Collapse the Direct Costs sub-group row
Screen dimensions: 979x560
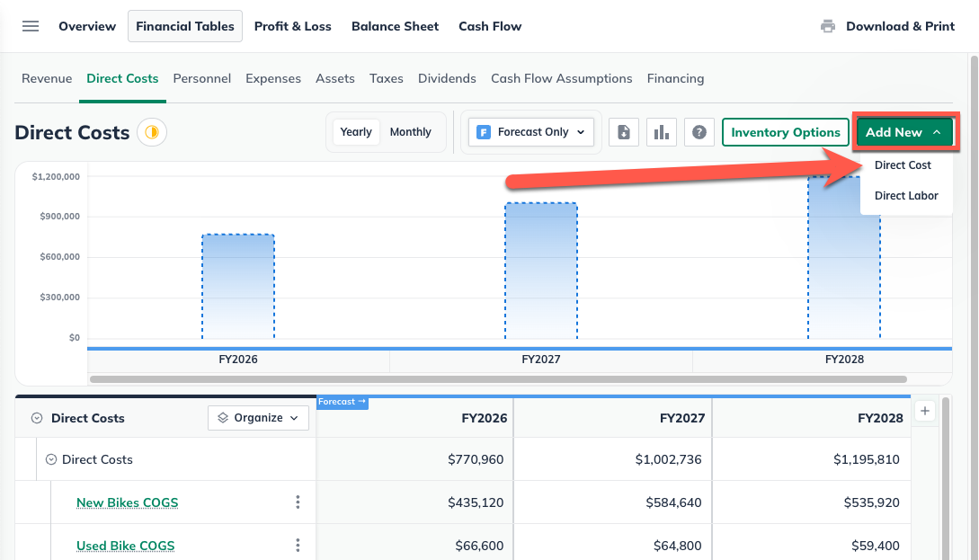pyautogui.click(x=52, y=459)
